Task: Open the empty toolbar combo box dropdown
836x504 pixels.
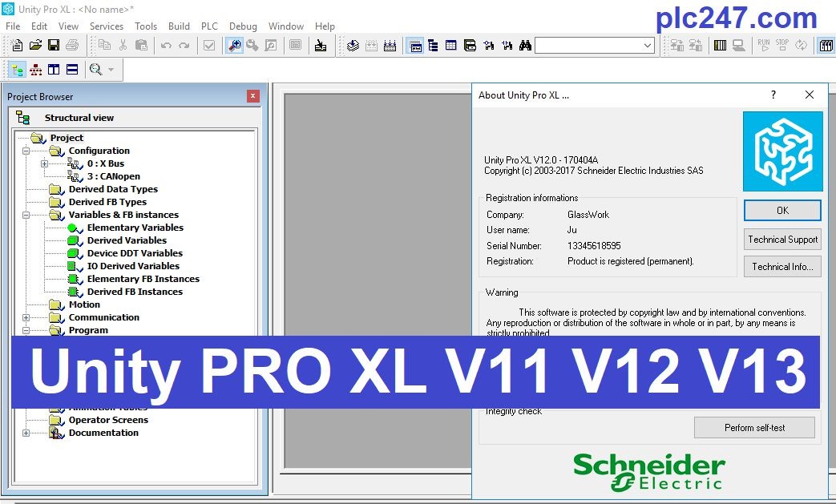Action: pos(648,46)
